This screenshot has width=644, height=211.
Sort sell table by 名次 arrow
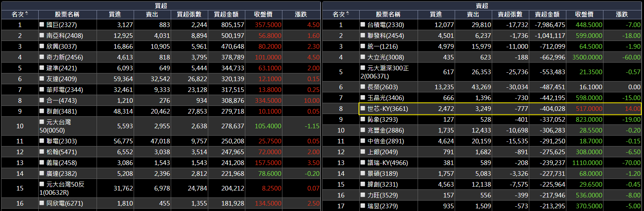coord(347,14)
